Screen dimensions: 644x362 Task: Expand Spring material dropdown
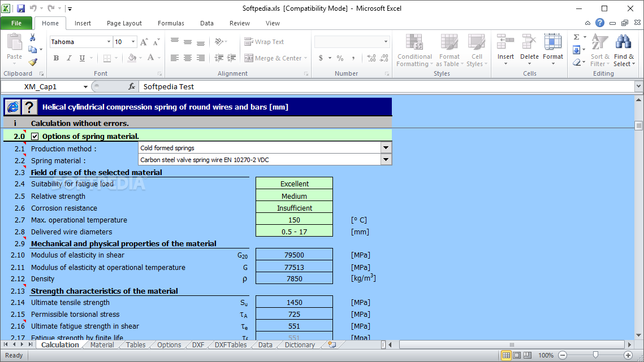(386, 160)
